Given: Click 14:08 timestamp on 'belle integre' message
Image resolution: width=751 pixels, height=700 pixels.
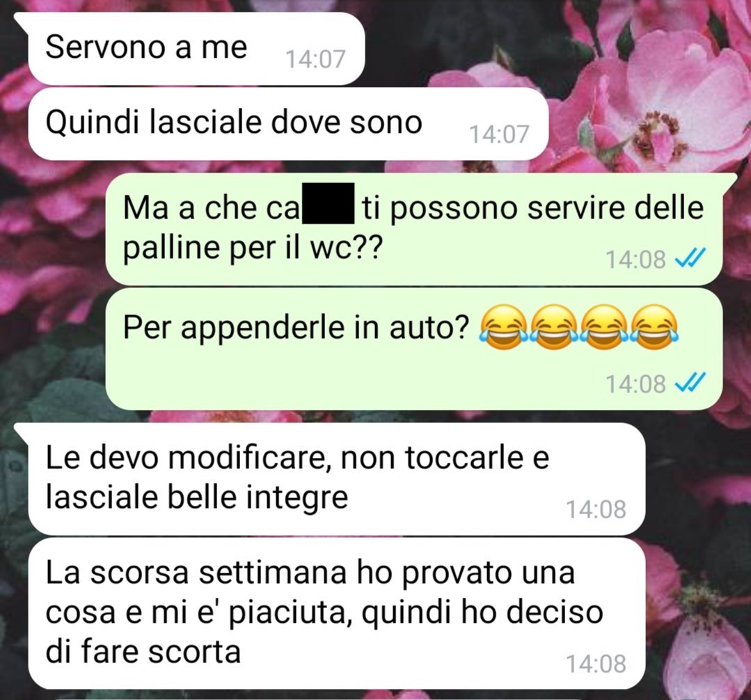Looking at the screenshot, I should point(596,509).
